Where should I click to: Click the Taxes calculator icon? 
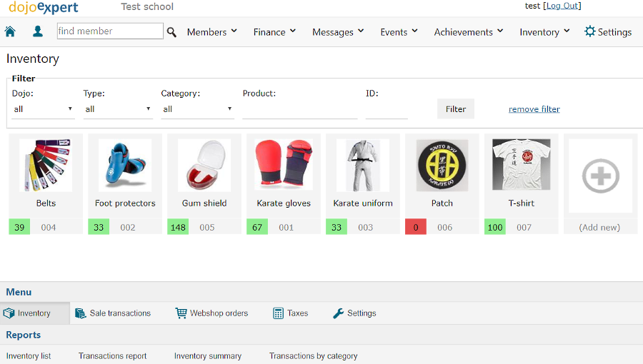(278, 313)
